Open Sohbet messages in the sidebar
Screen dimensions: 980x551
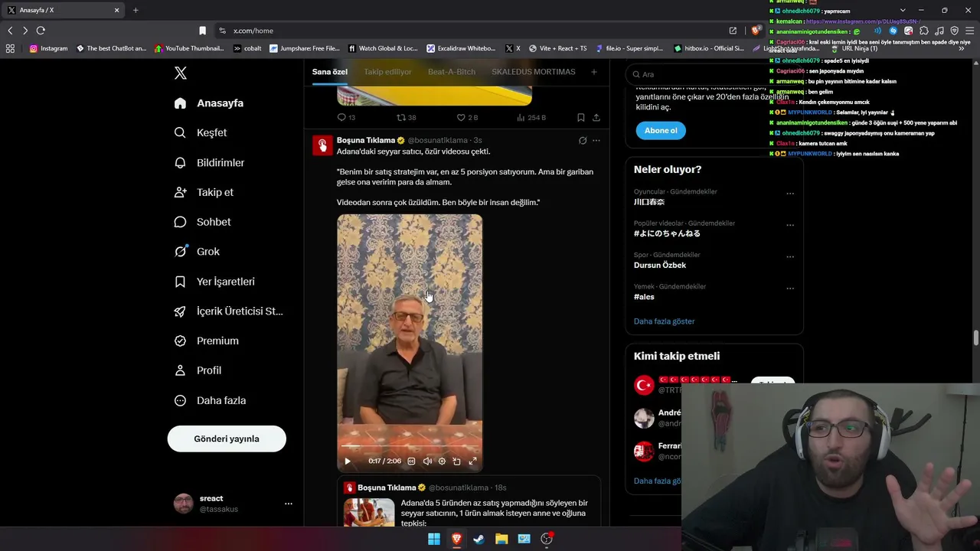[202, 222]
